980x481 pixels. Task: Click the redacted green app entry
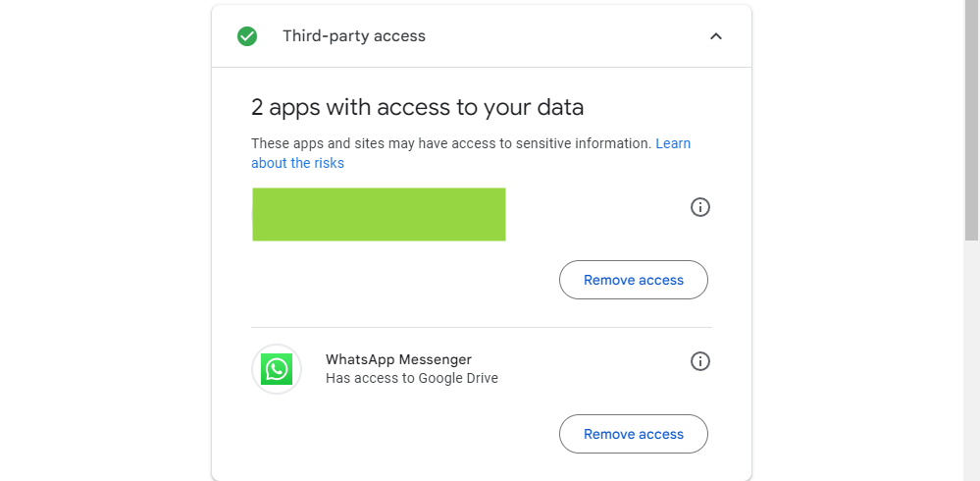pos(379,214)
